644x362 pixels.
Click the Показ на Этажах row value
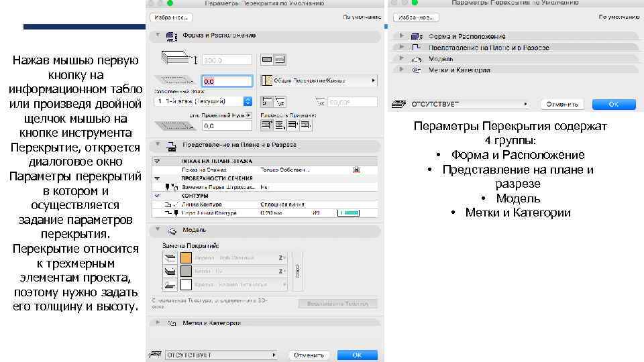(285, 170)
